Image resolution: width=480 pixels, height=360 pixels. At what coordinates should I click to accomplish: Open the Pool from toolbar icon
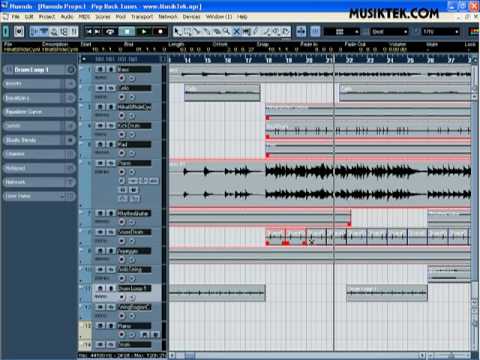64,32
